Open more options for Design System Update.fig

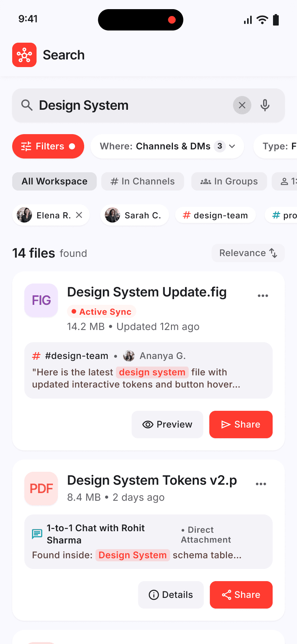[263, 296]
